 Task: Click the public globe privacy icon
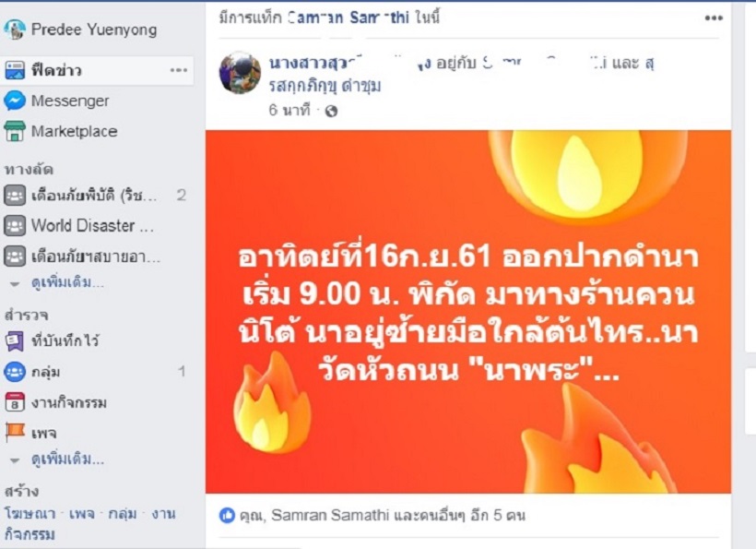[331, 112]
